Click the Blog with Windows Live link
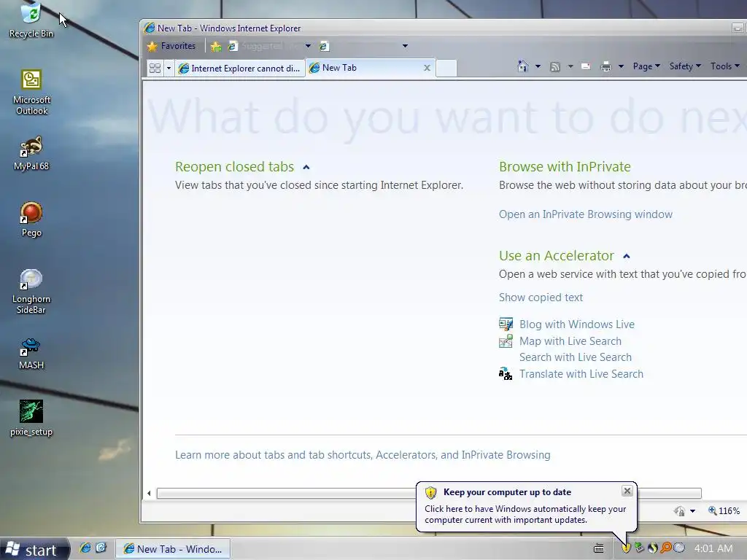The height and width of the screenshot is (560, 747). (577, 324)
